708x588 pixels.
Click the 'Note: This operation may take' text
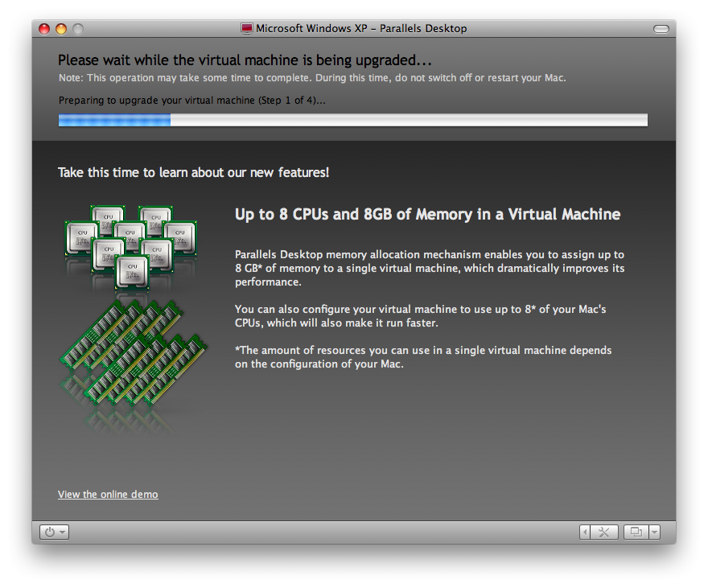312,77
